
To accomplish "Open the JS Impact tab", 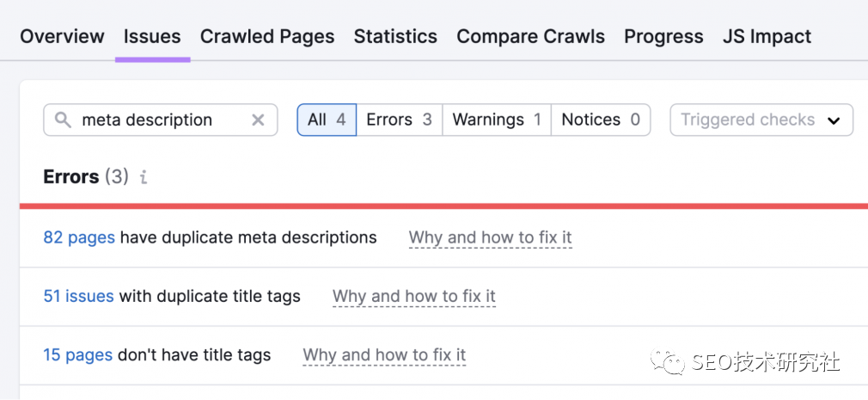I will pos(767,36).
